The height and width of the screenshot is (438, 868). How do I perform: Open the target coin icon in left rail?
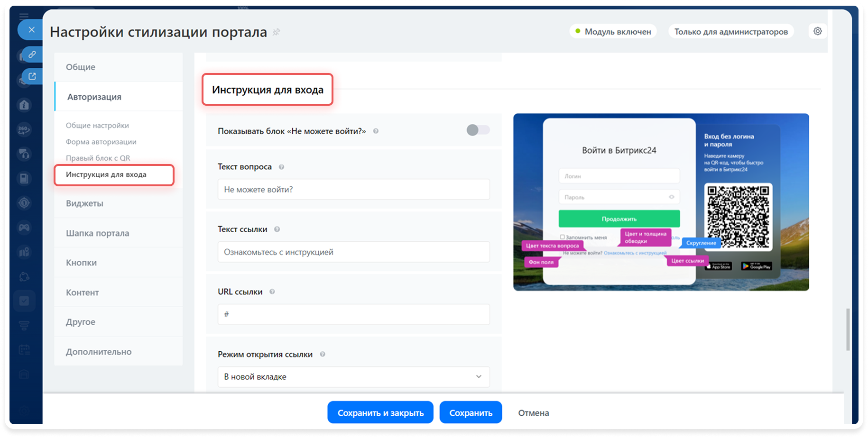(24, 203)
